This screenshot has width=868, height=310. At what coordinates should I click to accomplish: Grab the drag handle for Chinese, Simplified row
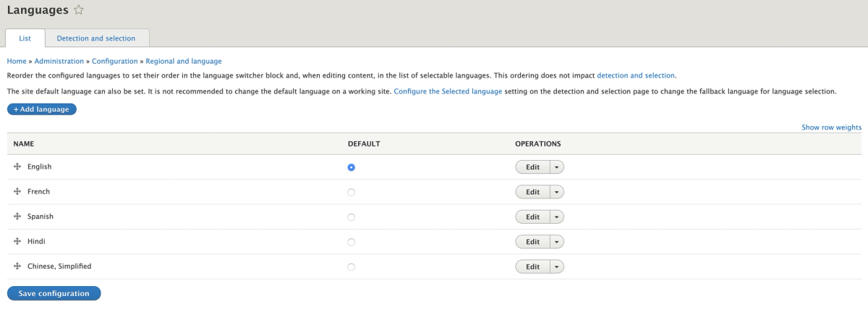tap(17, 266)
